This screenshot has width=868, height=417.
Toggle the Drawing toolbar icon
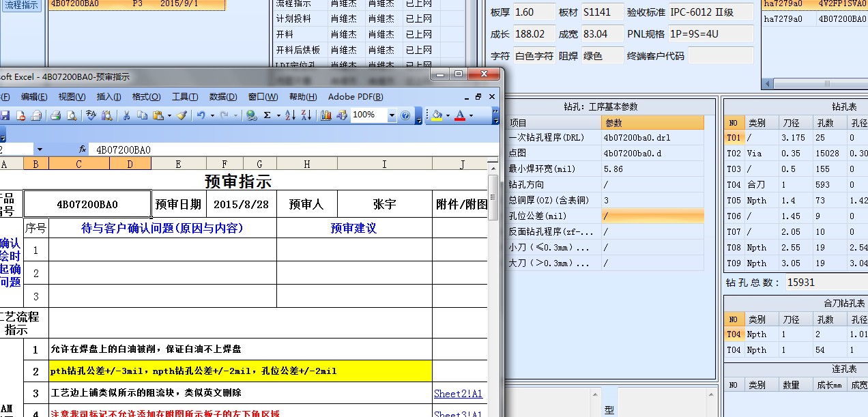pos(342,115)
